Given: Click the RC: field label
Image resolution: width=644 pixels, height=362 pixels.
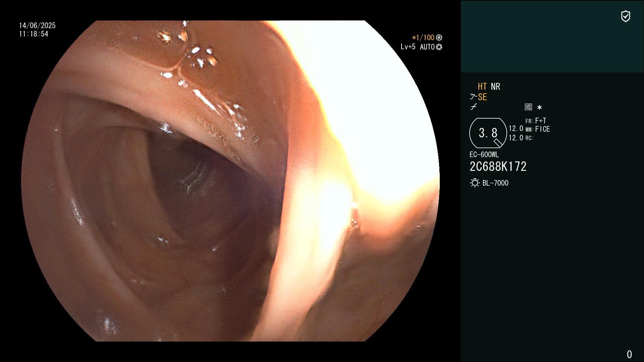Looking at the screenshot, I should [530, 138].
